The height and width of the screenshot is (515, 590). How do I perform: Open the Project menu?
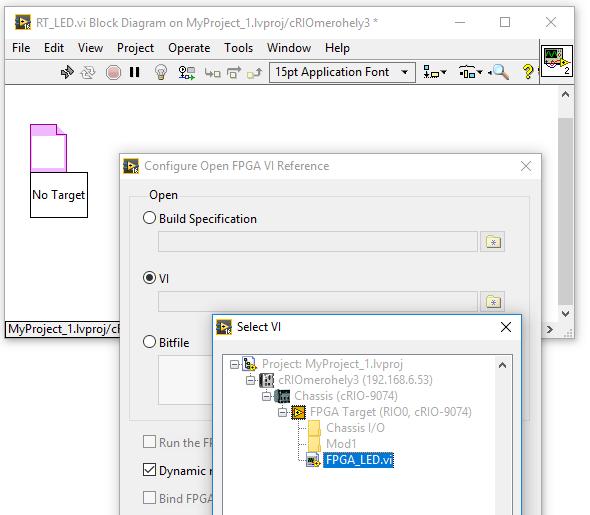click(135, 48)
